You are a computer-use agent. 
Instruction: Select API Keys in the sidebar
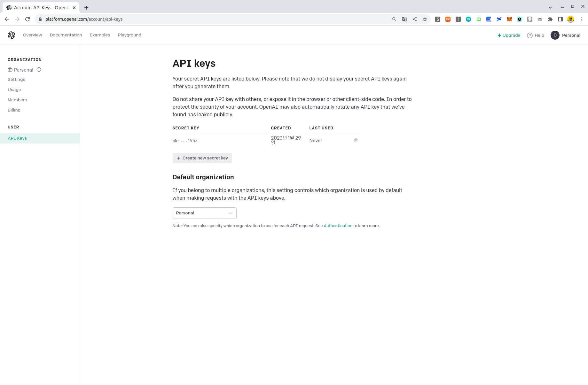17,138
